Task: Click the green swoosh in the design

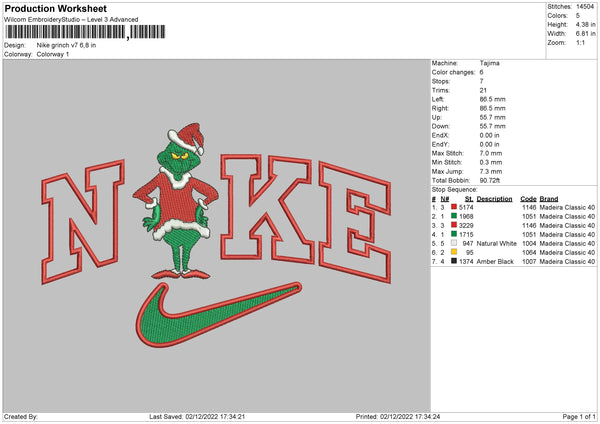Action: [218, 315]
